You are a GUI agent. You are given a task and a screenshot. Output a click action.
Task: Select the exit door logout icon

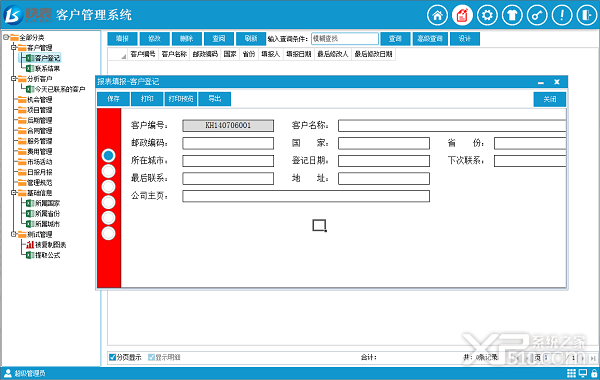pyautogui.click(x=587, y=15)
